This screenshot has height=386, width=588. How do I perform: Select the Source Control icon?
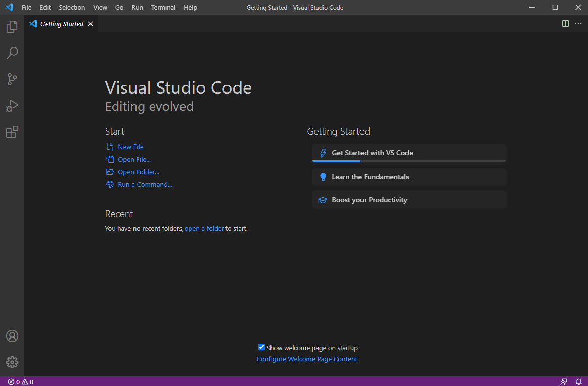pos(12,79)
